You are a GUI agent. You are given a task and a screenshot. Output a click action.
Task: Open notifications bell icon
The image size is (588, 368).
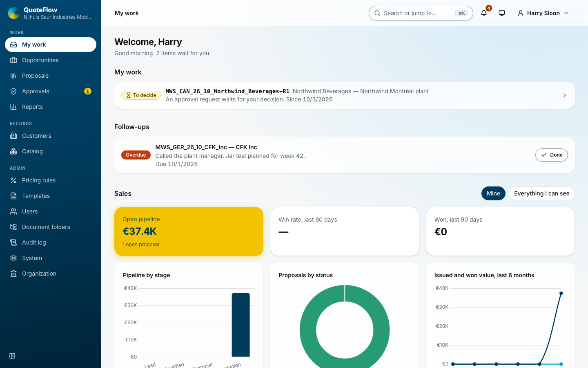coord(484,13)
